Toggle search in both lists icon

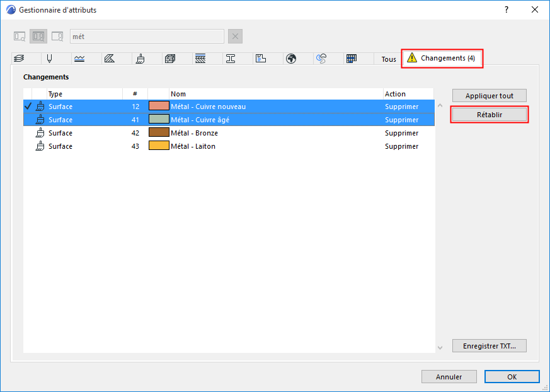[38, 37]
